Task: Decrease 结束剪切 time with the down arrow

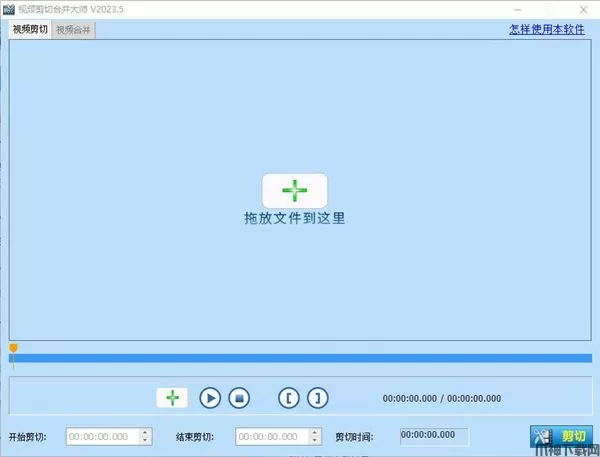Action: (316, 441)
